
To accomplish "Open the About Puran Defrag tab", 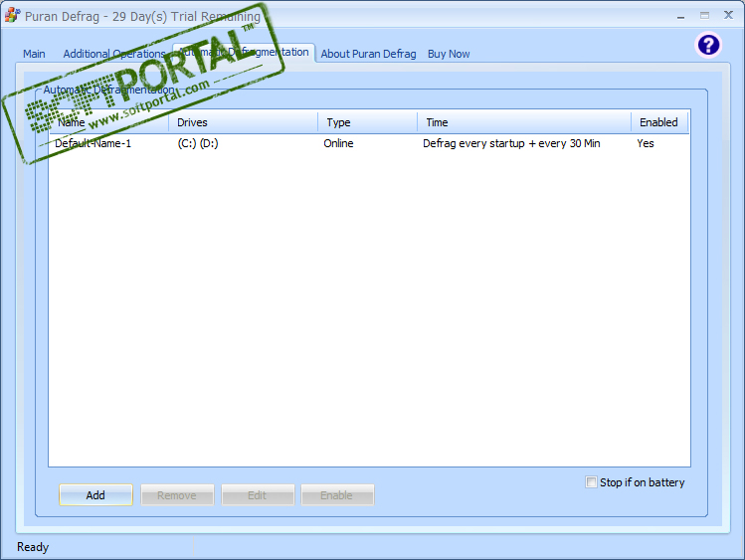I will coord(368,54).
